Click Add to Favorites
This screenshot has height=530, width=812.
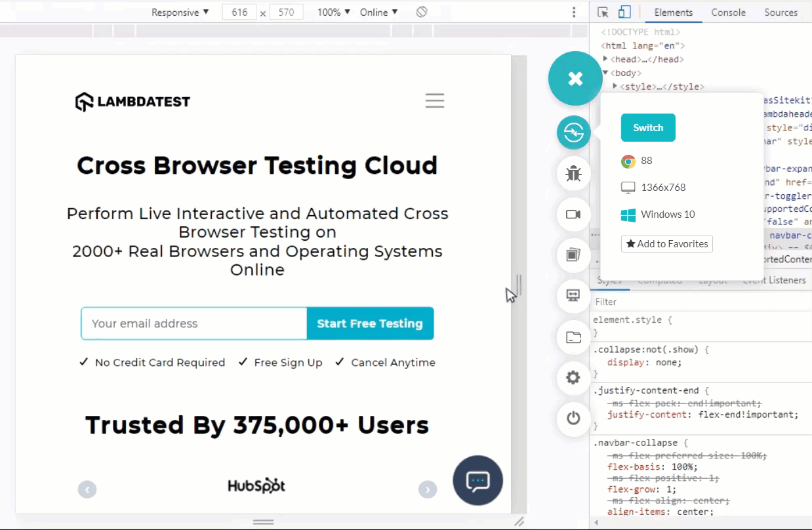tap(666, 243)
